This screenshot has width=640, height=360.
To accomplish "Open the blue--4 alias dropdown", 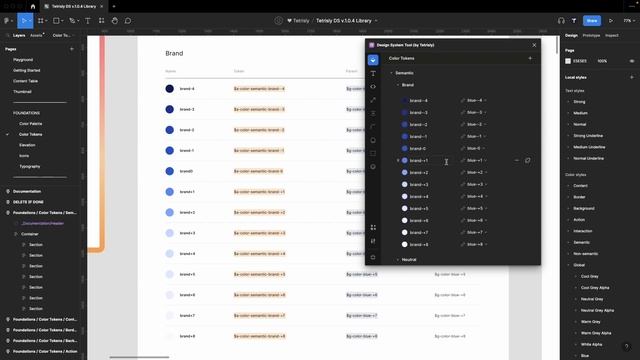I will click(485, 100).
